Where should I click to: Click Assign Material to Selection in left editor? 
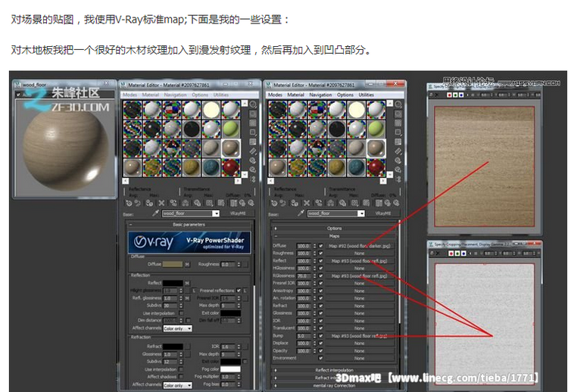[149, 203]
